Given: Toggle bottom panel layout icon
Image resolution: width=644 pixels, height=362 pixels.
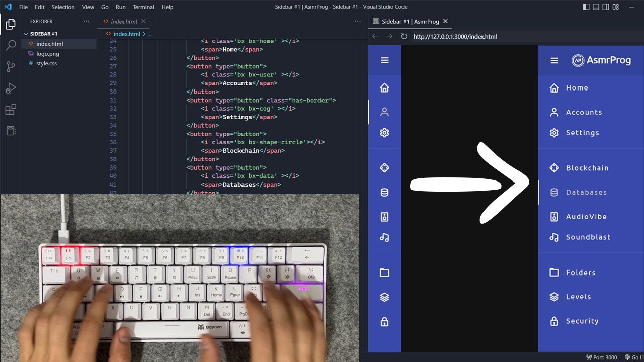Looking at the screenshot, I should click(596, 7).
